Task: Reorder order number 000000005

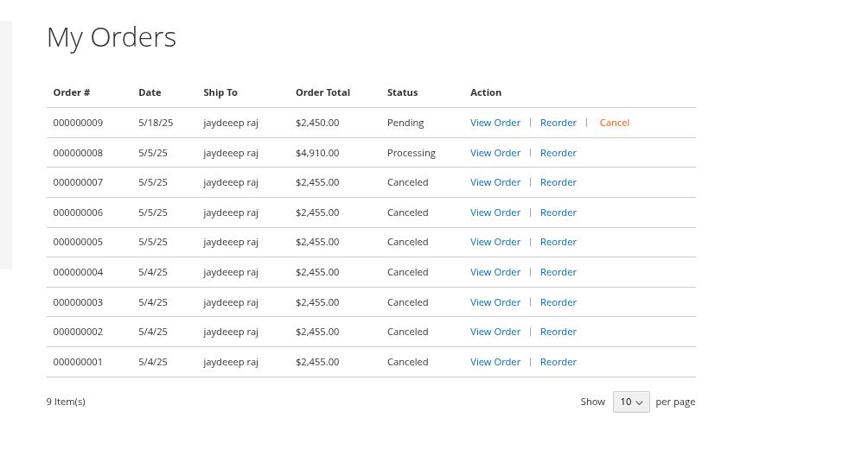Action: (558, 242)
